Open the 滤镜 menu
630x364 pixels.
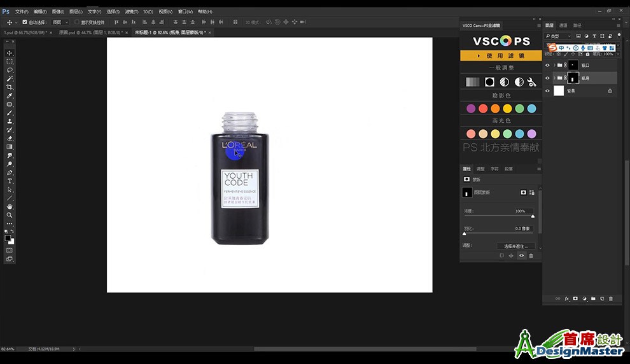point(131,11)
